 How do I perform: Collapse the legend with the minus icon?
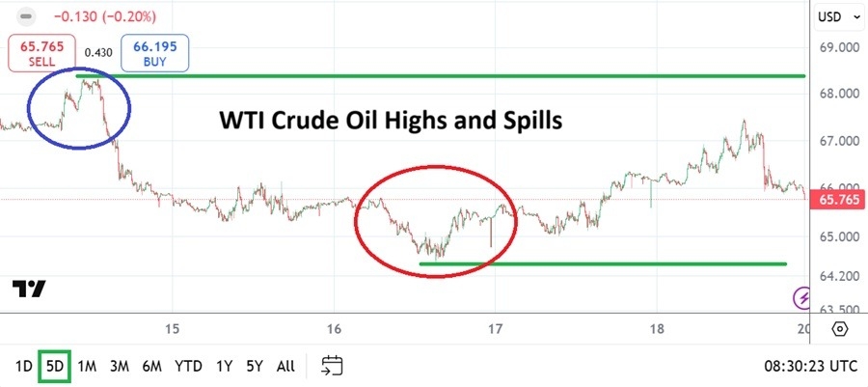coord(26,16)
